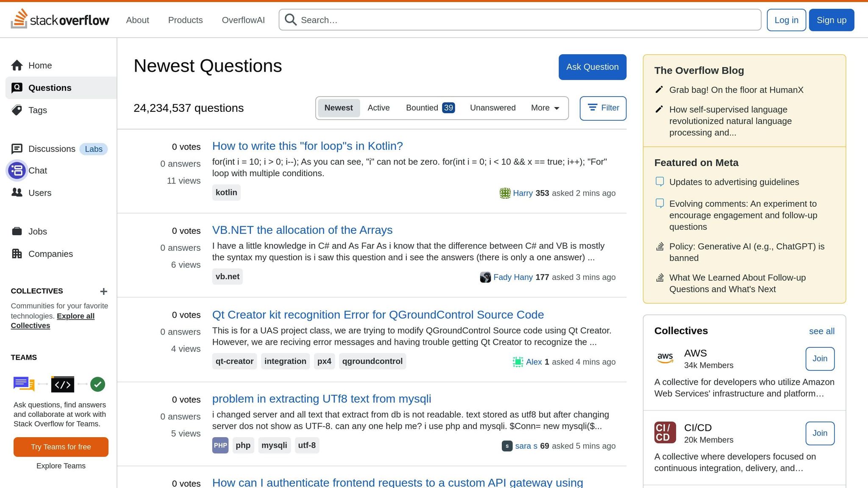
Task: Open Discussions from the sidebar icon
Action: point(17,149)
